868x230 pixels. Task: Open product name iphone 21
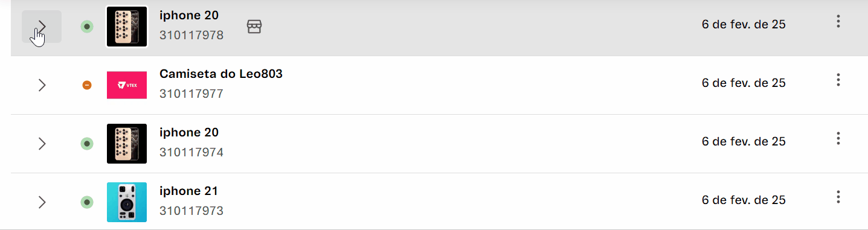click(188, 191)
